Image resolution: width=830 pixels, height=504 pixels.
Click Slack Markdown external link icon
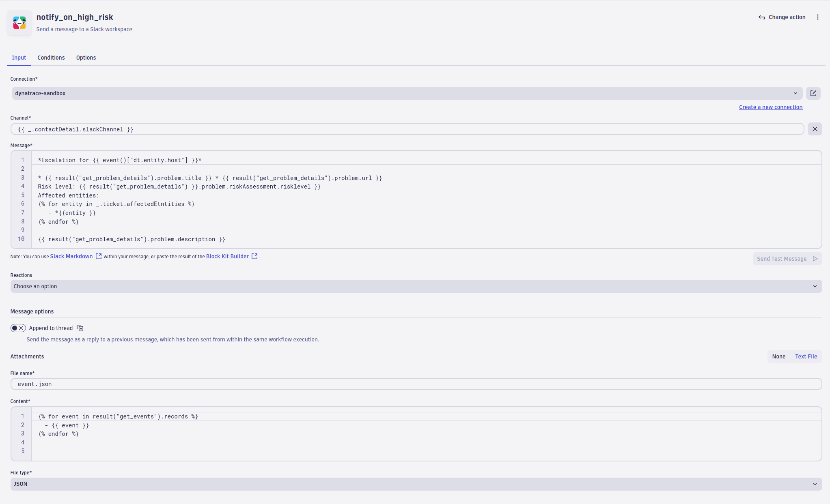(99, 256)
